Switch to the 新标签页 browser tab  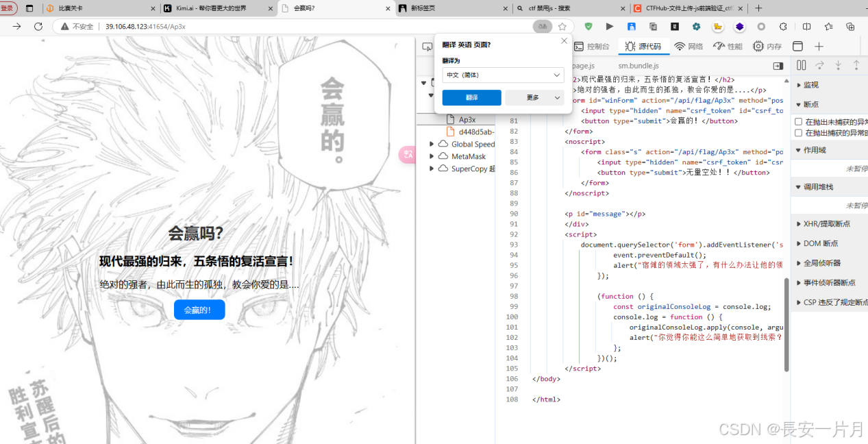coord(453,8)
